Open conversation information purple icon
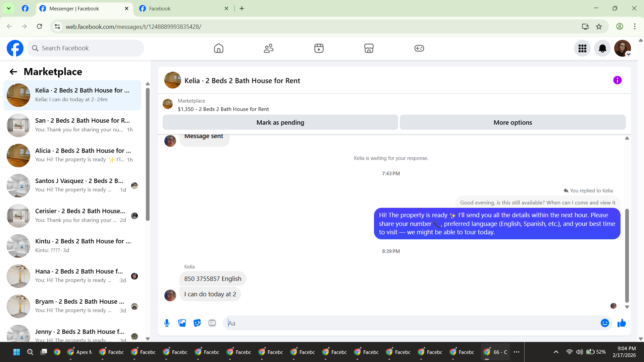This screenshot has height=362, width=644. click(x=617, y=80)
